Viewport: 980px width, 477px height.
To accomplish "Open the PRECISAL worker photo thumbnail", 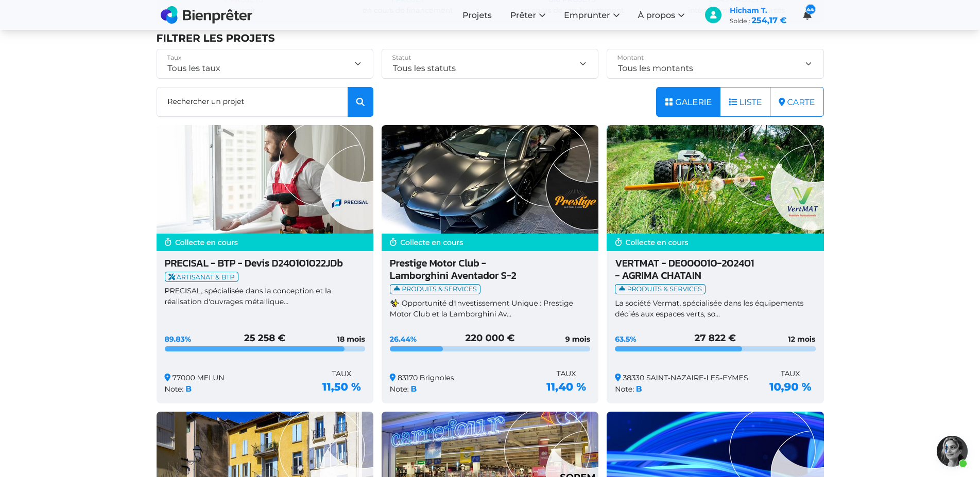I will point(265,179).
